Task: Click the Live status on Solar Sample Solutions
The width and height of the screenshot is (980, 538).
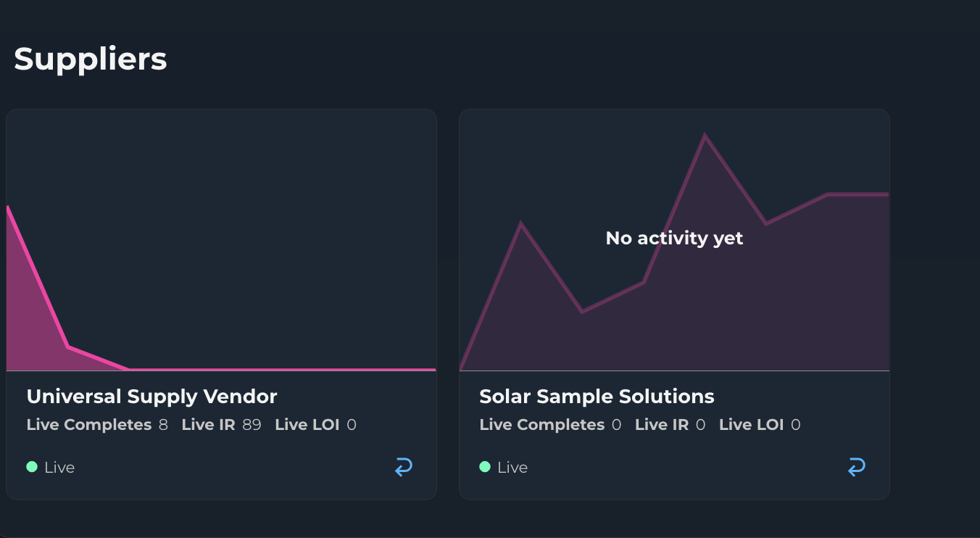Action: click(x=504, y=468)
